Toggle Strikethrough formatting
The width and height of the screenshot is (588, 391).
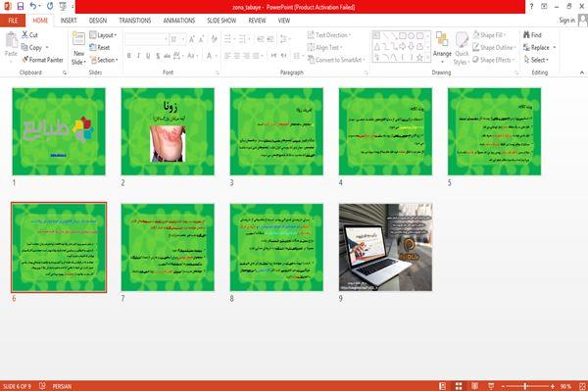point(168,56)
